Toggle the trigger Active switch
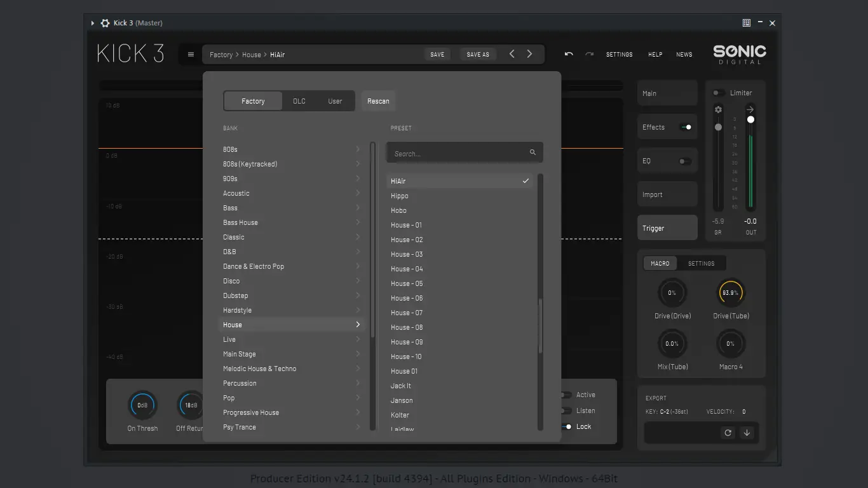Viewport: 868px width, 488px height. click(x=566, y=395)
